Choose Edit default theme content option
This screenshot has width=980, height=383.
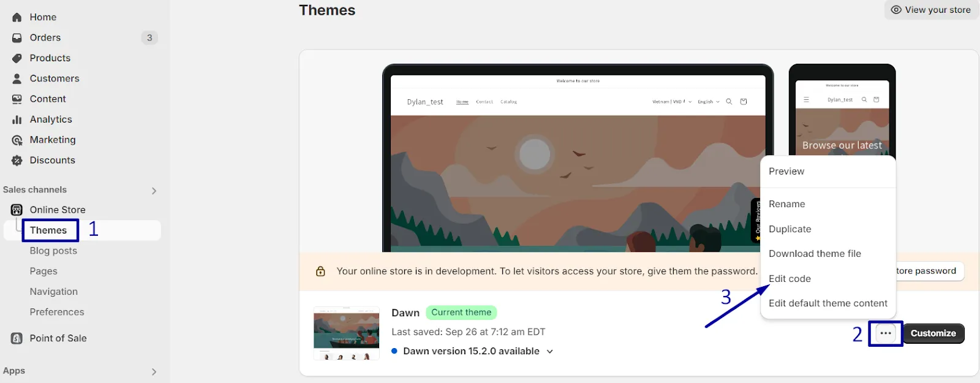click(828, 303)
